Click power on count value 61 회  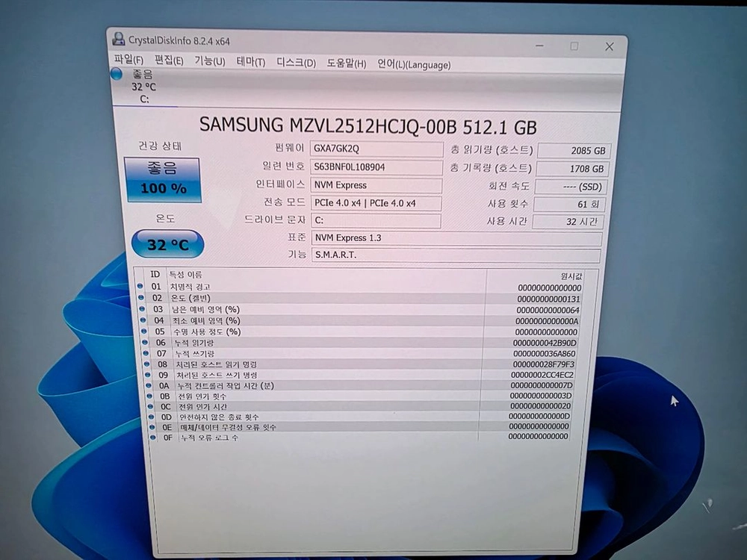(568, 205)
